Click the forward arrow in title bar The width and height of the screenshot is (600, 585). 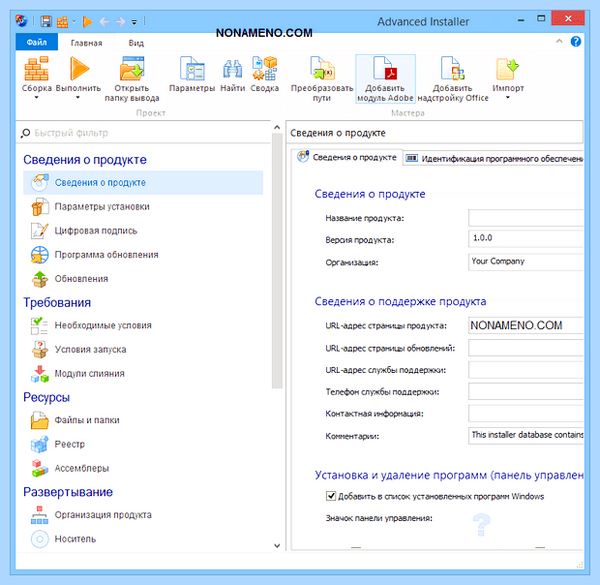coord(120,22)
